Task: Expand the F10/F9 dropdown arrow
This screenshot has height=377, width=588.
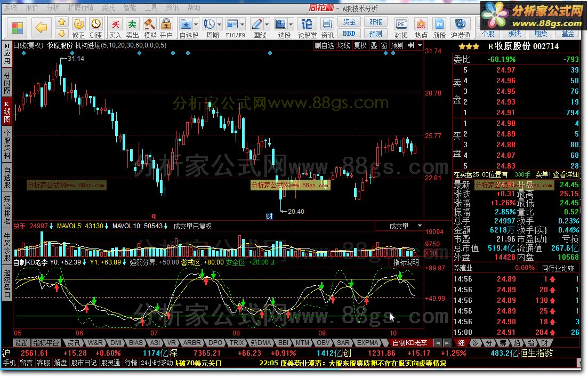Action: point(243,25)
